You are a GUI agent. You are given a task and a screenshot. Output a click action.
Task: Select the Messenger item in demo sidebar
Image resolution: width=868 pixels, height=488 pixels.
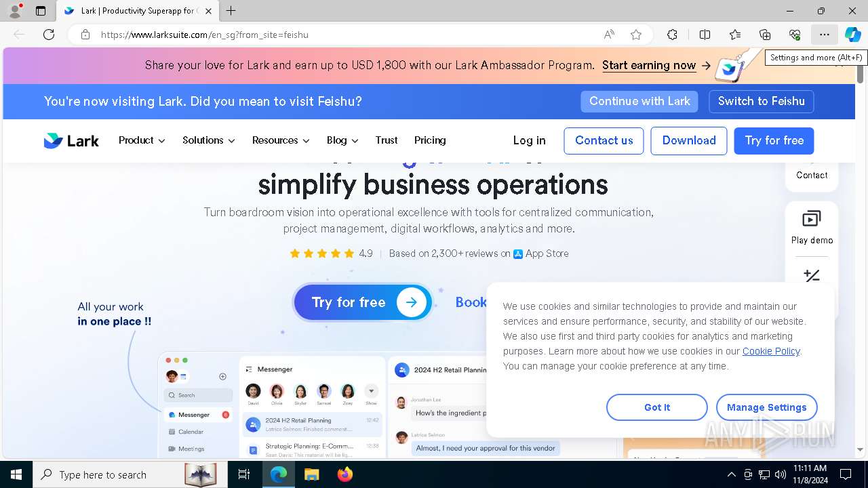[198, 415]
